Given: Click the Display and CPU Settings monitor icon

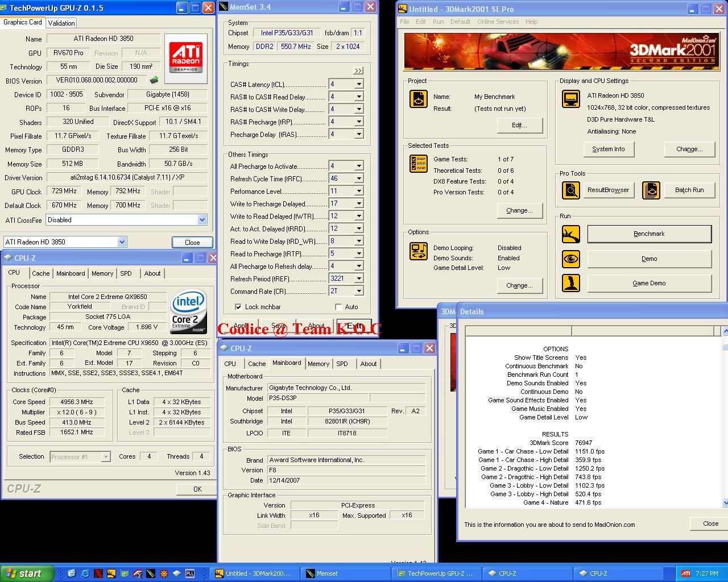Looking at the screenshot, I should 570,98.
